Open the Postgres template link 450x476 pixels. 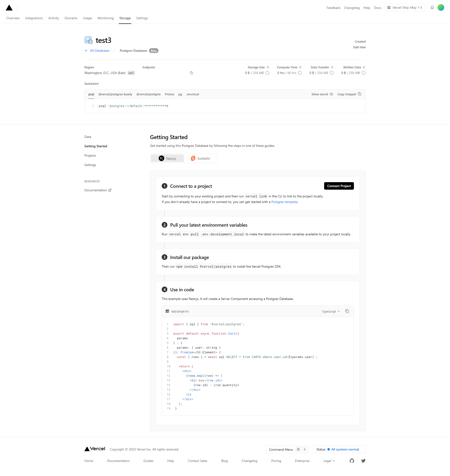285,202
